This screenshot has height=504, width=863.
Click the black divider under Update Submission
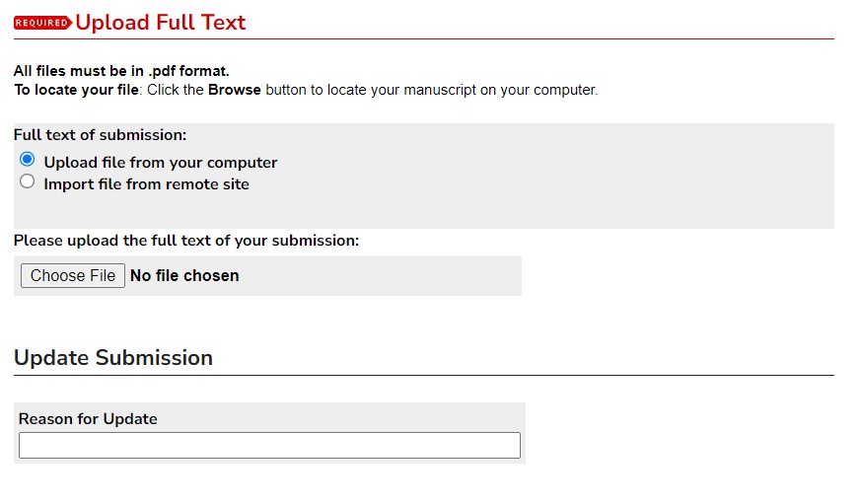click(424, 376)
